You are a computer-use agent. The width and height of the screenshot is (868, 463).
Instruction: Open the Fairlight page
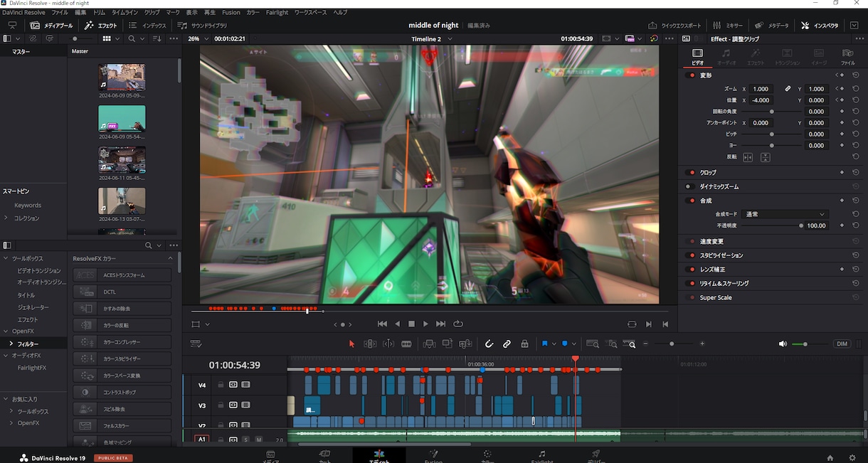[542, 456]
